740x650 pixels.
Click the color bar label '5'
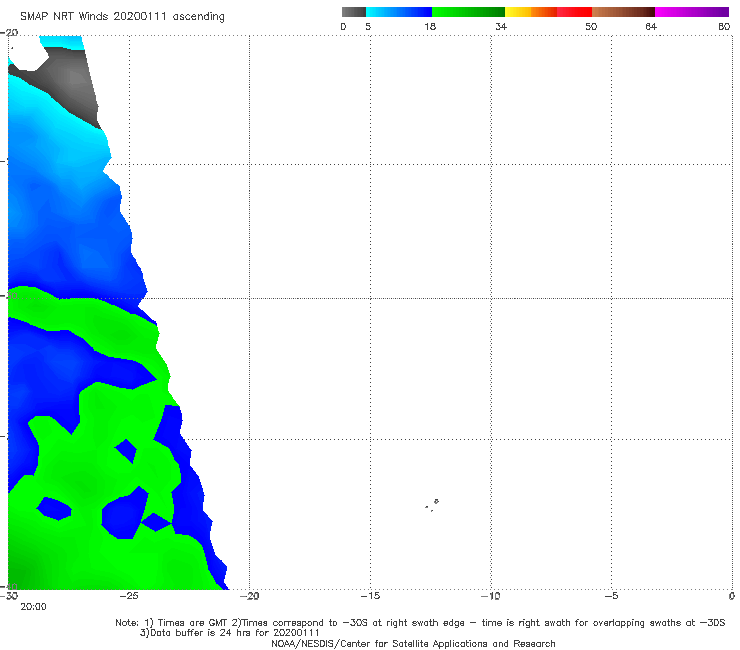[x=368, y=26]
